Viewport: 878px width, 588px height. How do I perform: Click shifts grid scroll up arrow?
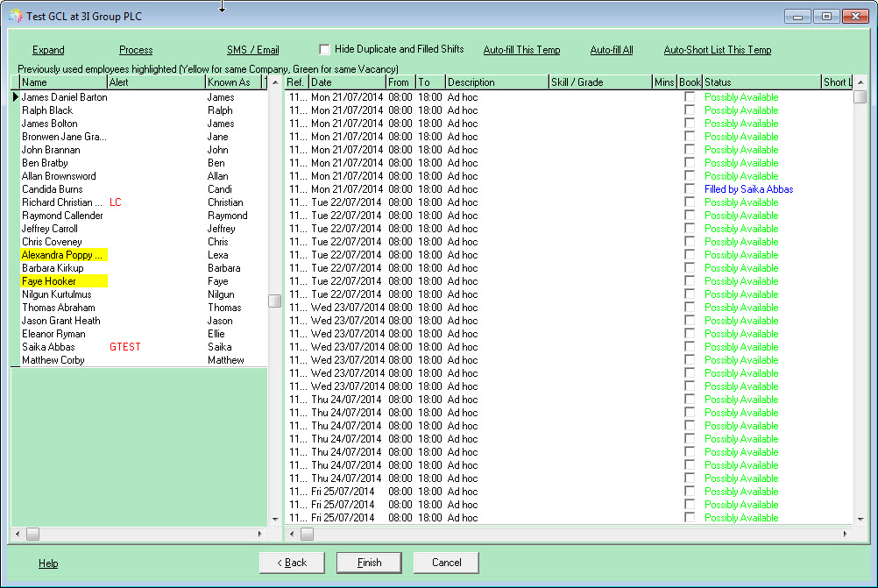coord(860,82)
